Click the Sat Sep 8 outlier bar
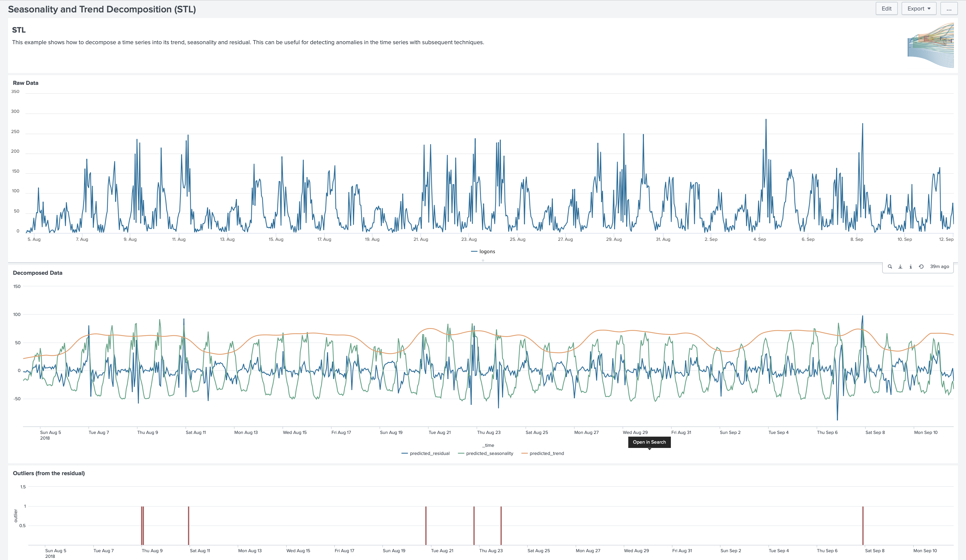Viewport: 966px width, 560px height. [863, 526]
